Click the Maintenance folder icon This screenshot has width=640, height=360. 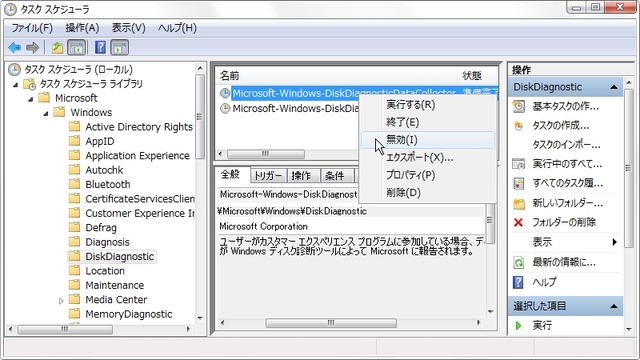74,285
